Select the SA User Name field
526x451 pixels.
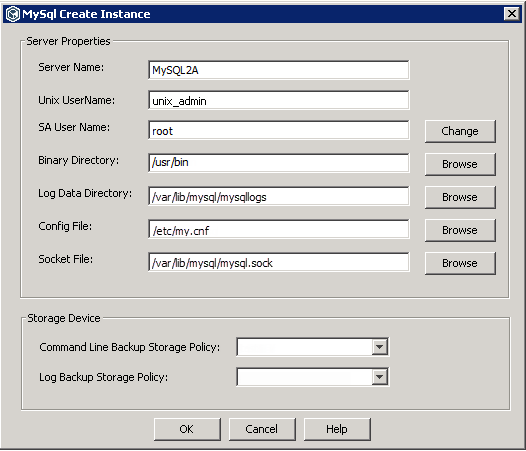tap(278, 130)
